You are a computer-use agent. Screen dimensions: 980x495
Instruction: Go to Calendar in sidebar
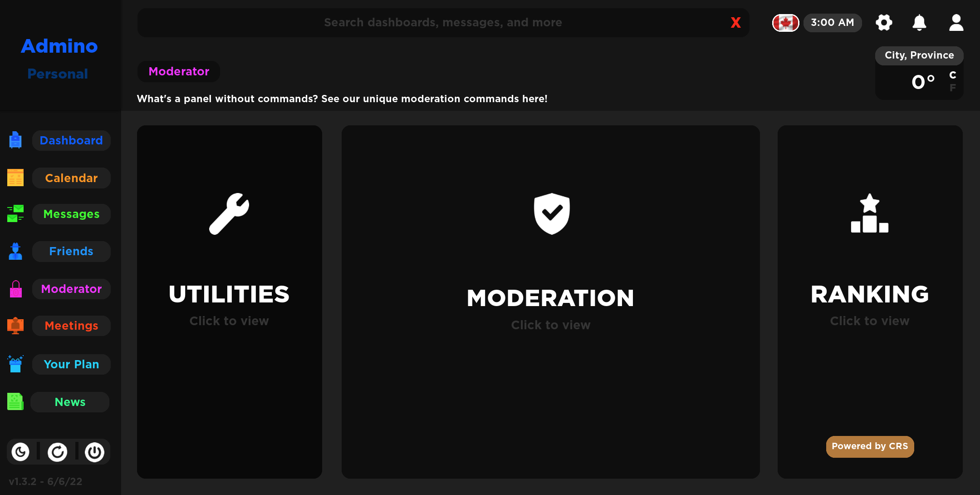(x=71, y=178)
